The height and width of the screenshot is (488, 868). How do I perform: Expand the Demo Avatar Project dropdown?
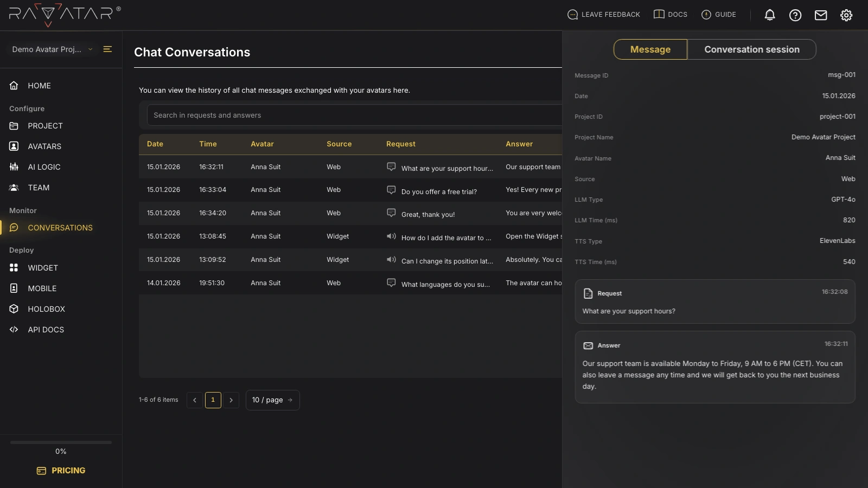click(53, 49)
